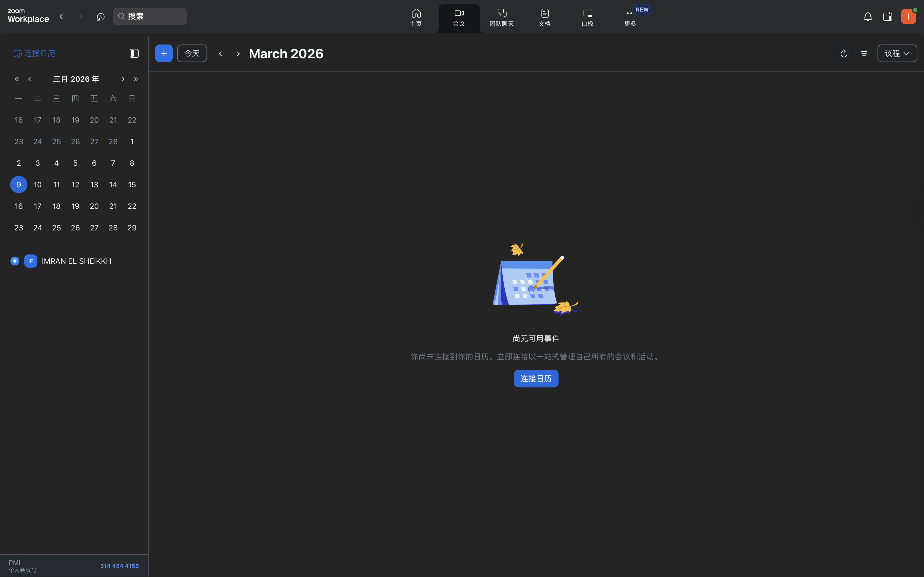Open the notifications bell
Viewport: 924px width, 577px height.
point(868,17)
